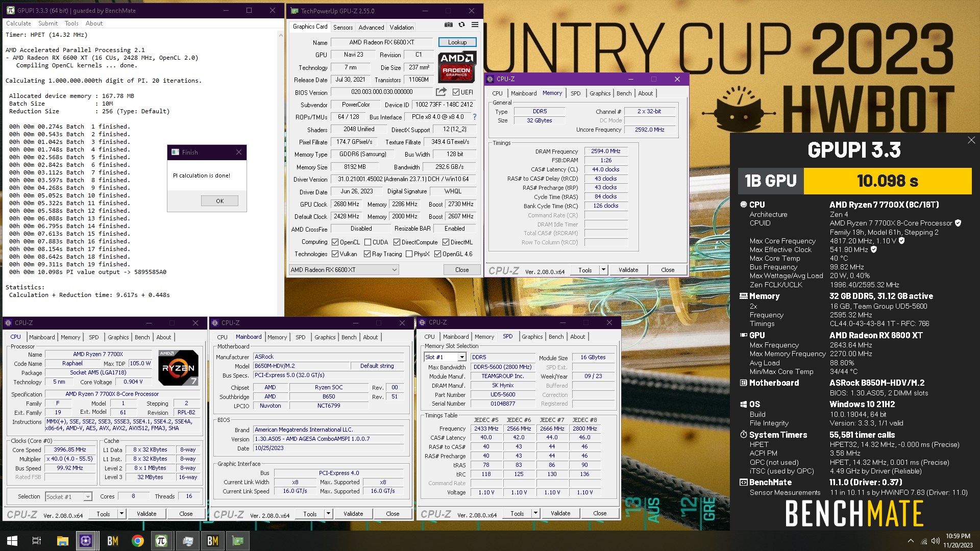This screenshot has height=551, width=980.
Task: Expand Tools arrow in CPU-Z CPU window
Action: click(121, 514)
